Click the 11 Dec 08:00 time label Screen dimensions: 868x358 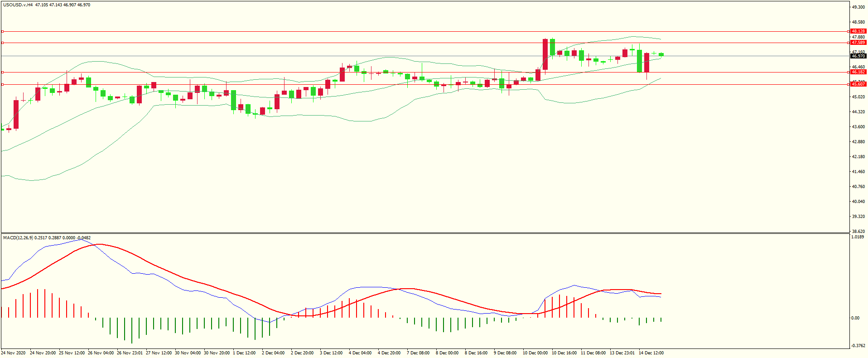coord(593,353)
